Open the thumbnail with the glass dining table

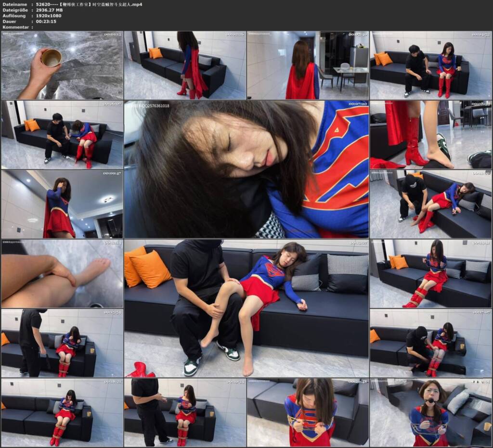308,65
